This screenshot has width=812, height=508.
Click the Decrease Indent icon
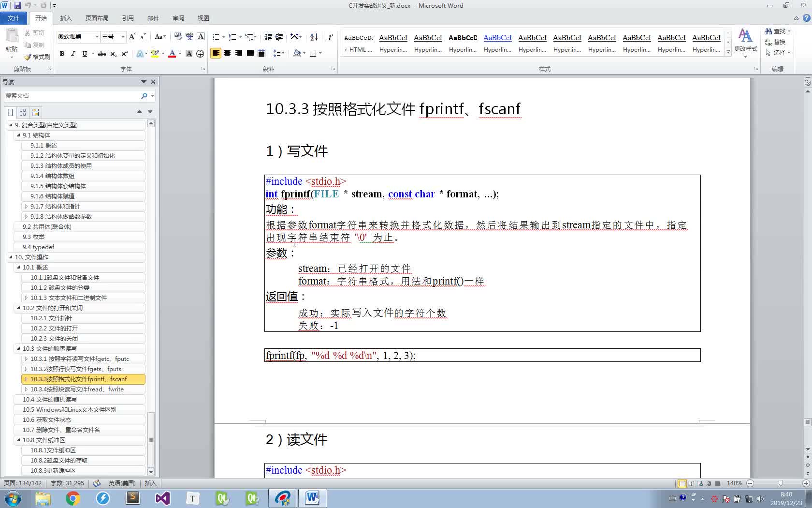point(268,37)
